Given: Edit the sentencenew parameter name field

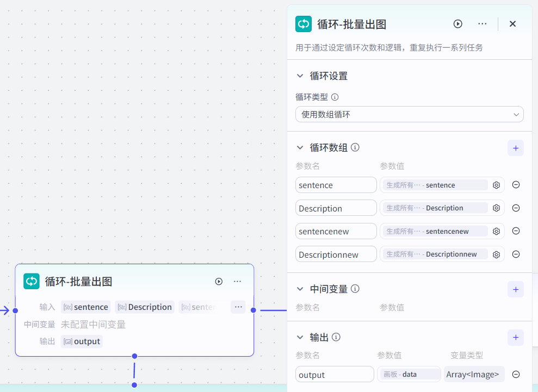Looking at the screenshot, I should pyautogui.click(x=336, y=231).
